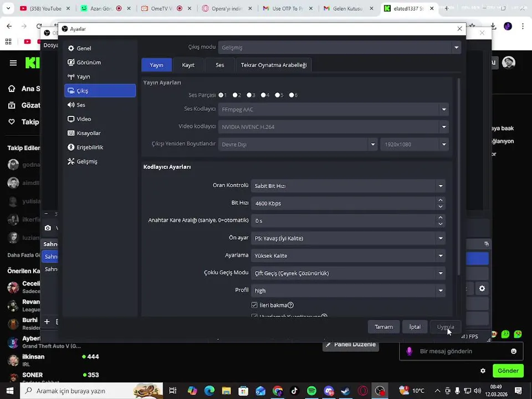Switch to YouTube browser tab
This screenshot has height=399, width=532.
[44, 8]
